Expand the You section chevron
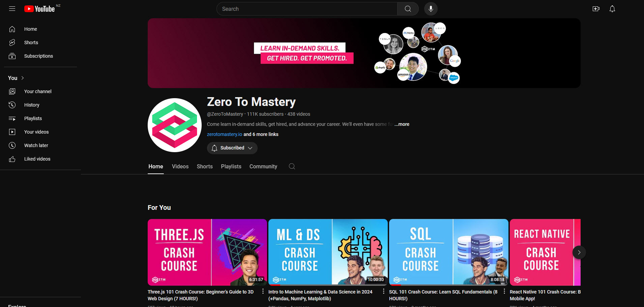This screenshot has height=307, width=644. [23, 78]
